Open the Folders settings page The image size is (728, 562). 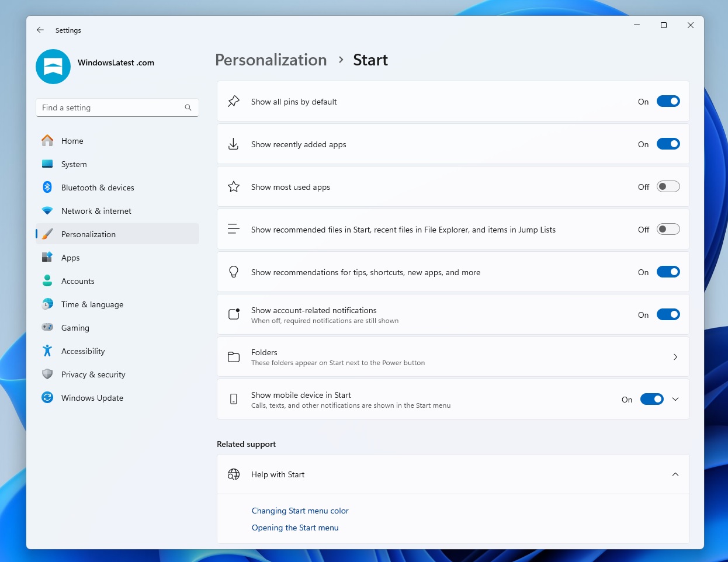pos(453,357)
